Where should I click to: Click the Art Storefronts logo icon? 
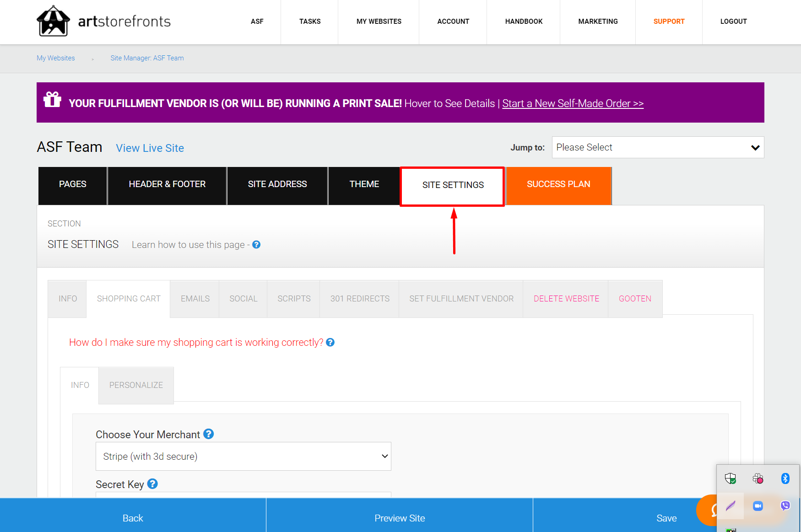53,21
